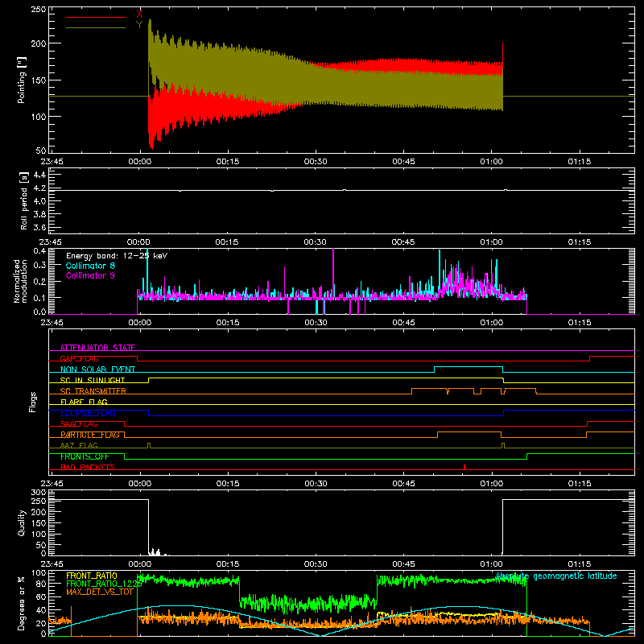Click the 'Degrees or %' axis title
This screenshot has height=644, width=644.
point(22,603)
